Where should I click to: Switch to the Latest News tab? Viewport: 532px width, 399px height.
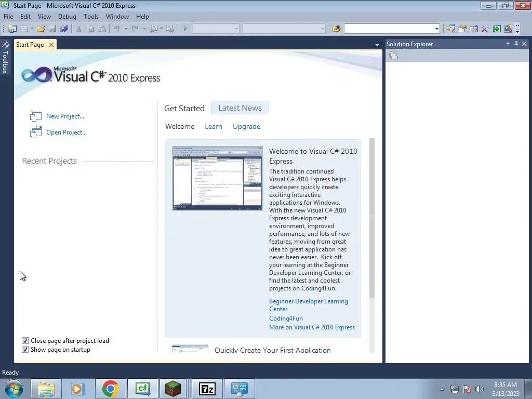pos(240,108)
